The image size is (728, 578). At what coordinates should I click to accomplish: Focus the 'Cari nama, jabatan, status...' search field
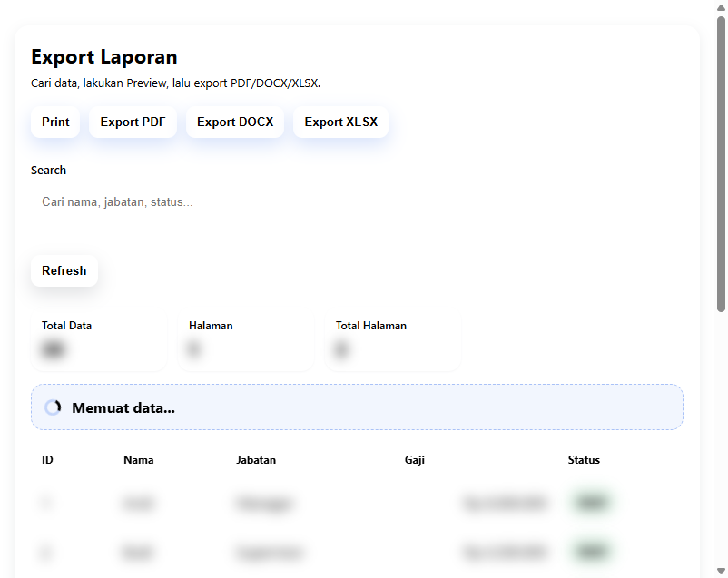[357, 202]
